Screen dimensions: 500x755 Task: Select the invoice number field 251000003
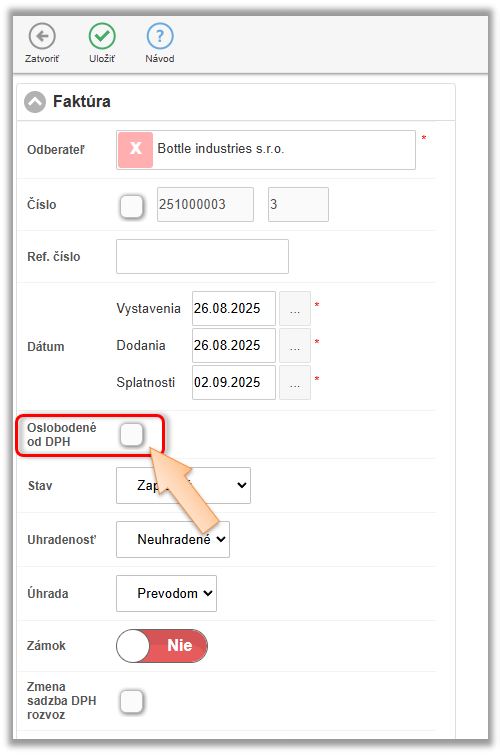[205, 205]
